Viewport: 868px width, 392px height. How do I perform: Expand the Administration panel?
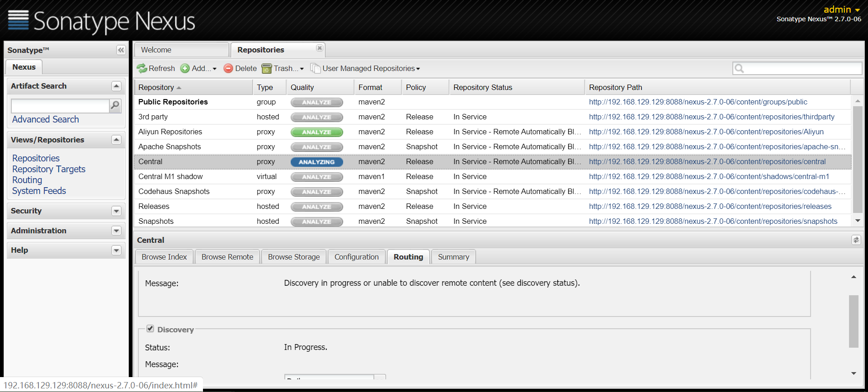[116, 231]
